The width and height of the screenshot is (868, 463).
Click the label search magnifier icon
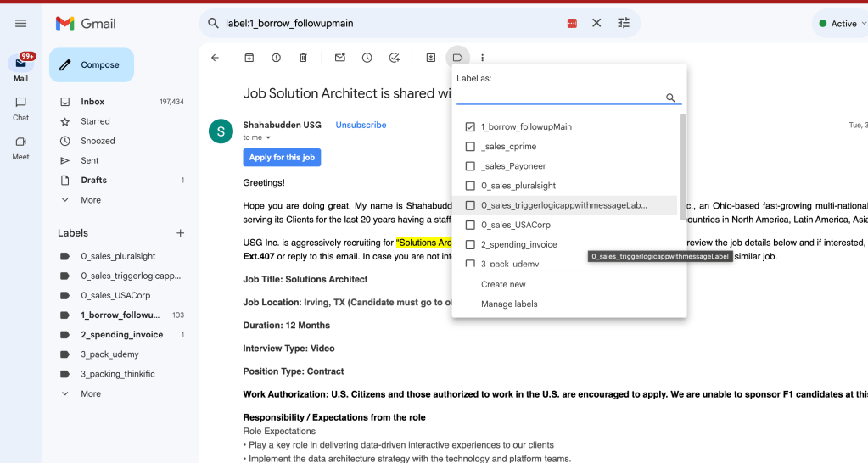pyautogui.click(x=670, y=98)
